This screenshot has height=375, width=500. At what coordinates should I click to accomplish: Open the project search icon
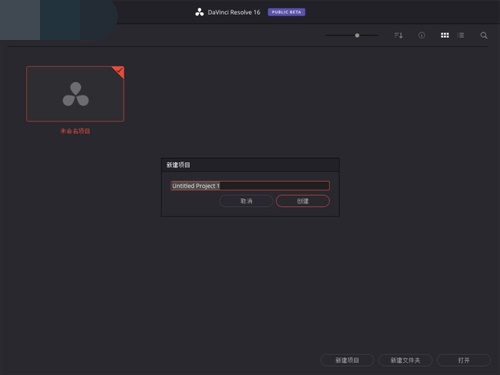click(x=484, y=35)
